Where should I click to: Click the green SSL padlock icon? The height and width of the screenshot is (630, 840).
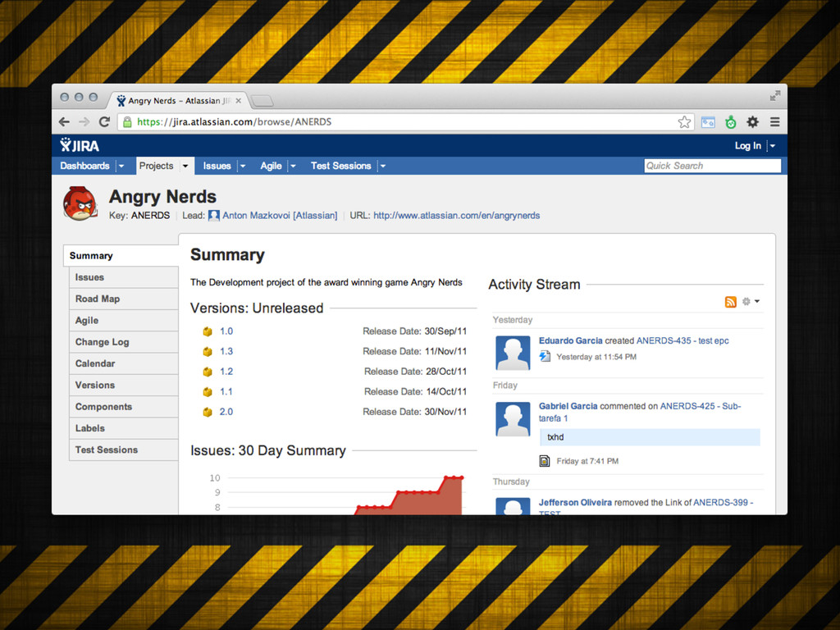tap(127, 122)
